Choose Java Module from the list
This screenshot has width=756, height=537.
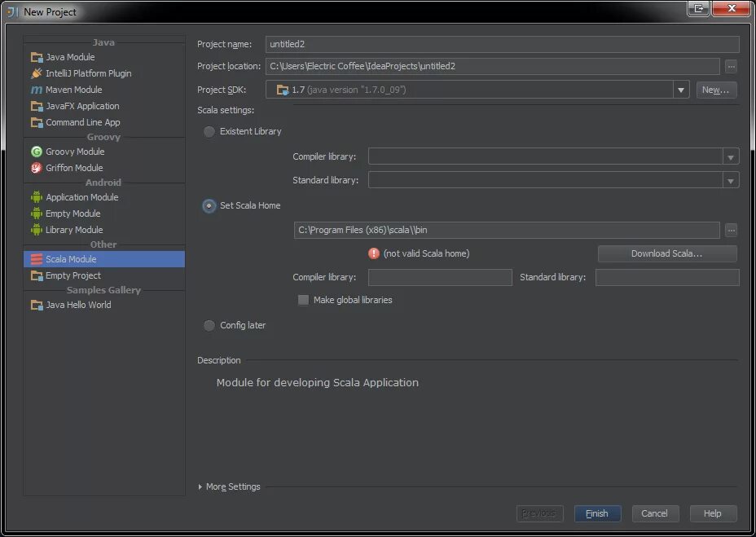104,57
